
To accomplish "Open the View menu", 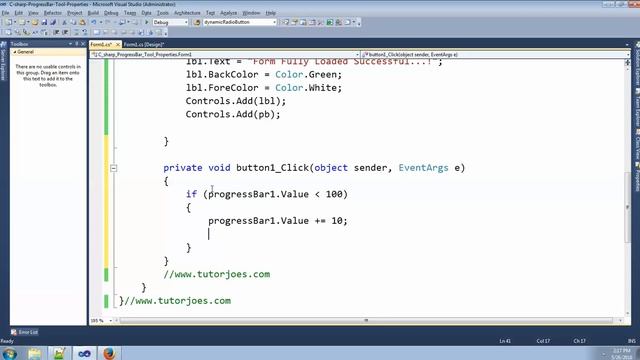I will [x=33, y=13].
